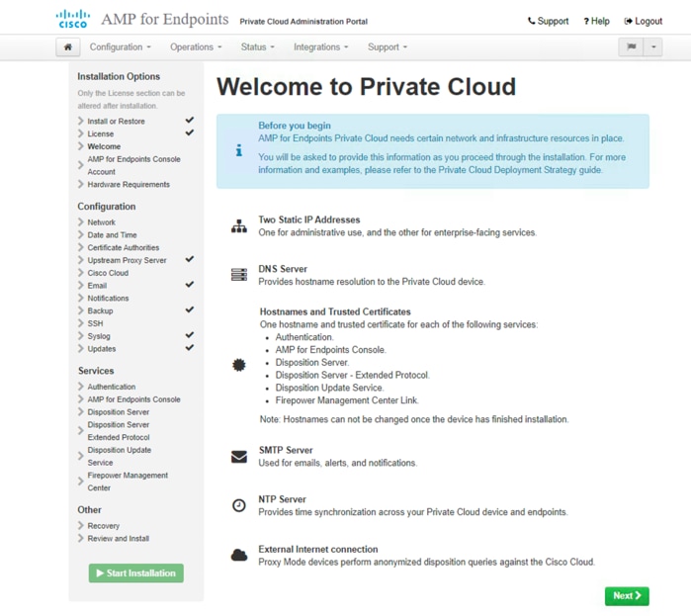Viewport: 691px width, 616px height.
Task: Go to Install or Restore in sidebar
Action: tap(116, 122)
